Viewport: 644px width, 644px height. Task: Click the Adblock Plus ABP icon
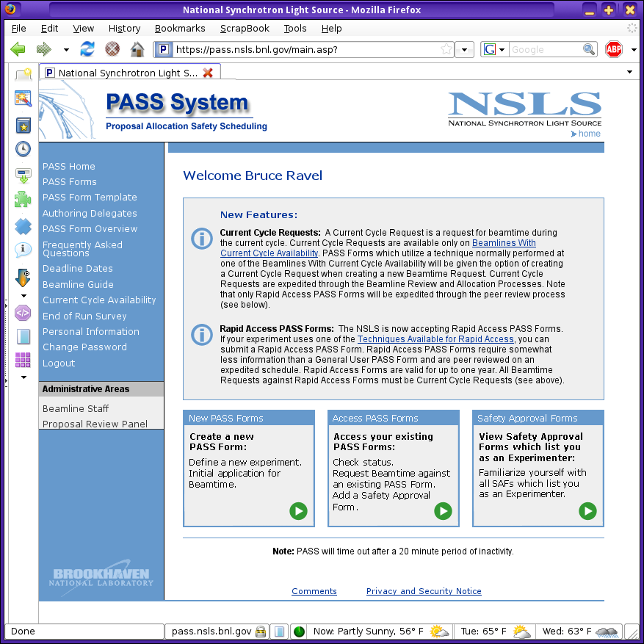614,49
